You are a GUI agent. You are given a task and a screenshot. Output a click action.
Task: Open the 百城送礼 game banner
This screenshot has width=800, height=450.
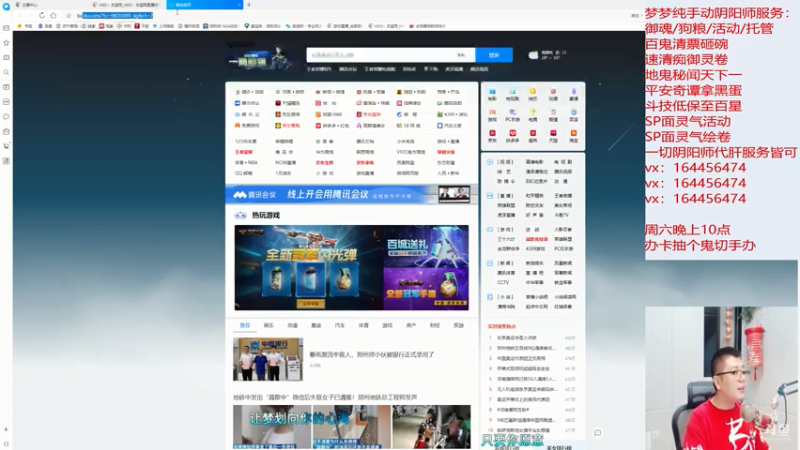tap(426, 246)
